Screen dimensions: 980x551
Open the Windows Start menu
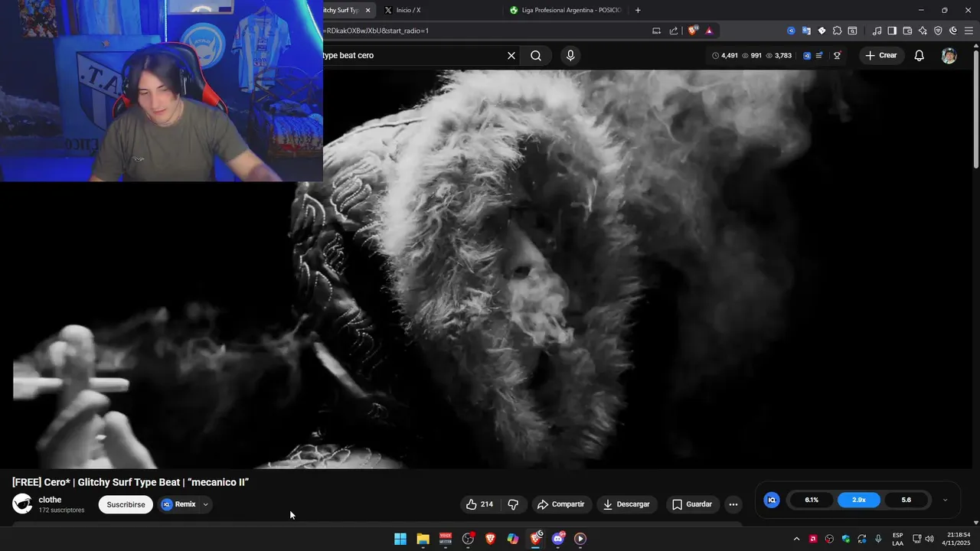pos(400,539)
